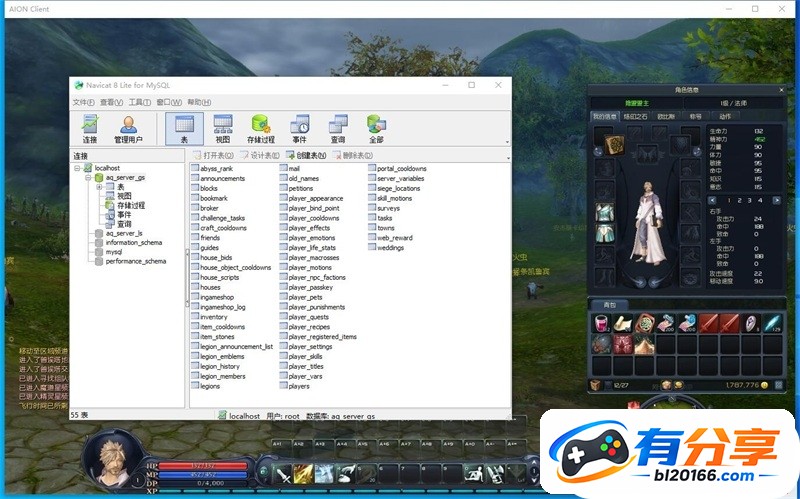The image size is (800, 499).
Task: Open the 存储过程 (Stored Procedure) toolbar icon
Action: tap(261, 129)
